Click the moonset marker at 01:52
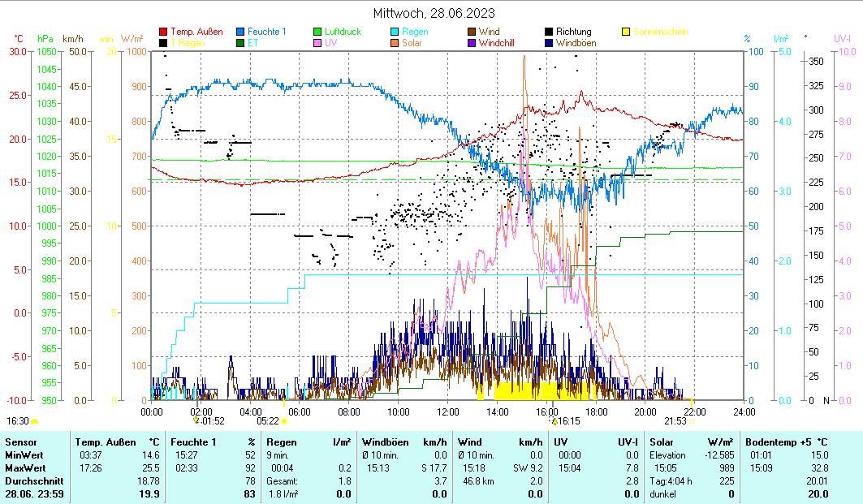Image resolution: width=863 pixels, height=504 pixels. [x=196, y=420]
